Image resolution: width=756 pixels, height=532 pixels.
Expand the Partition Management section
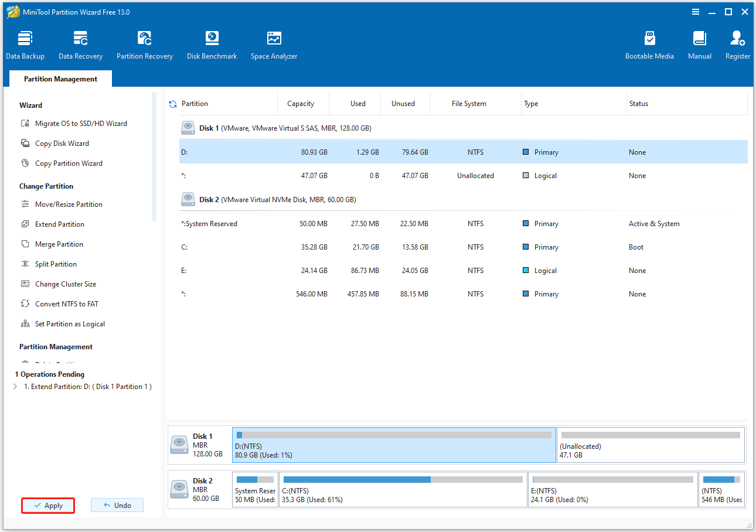(x=56, y=346)
